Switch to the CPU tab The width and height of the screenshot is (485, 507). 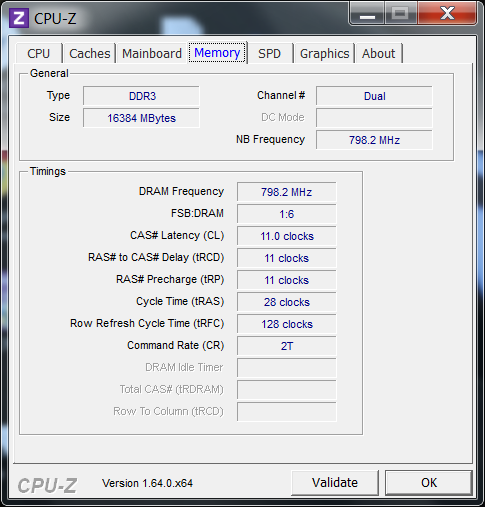coord(39,53)
